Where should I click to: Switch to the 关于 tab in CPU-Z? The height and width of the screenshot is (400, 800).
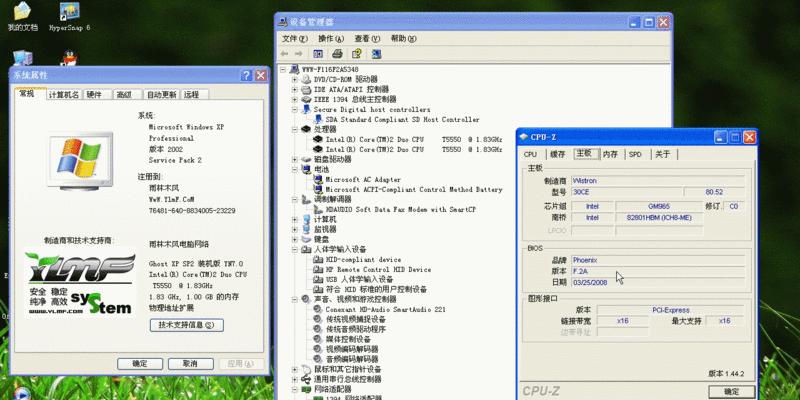coord(663,154)
